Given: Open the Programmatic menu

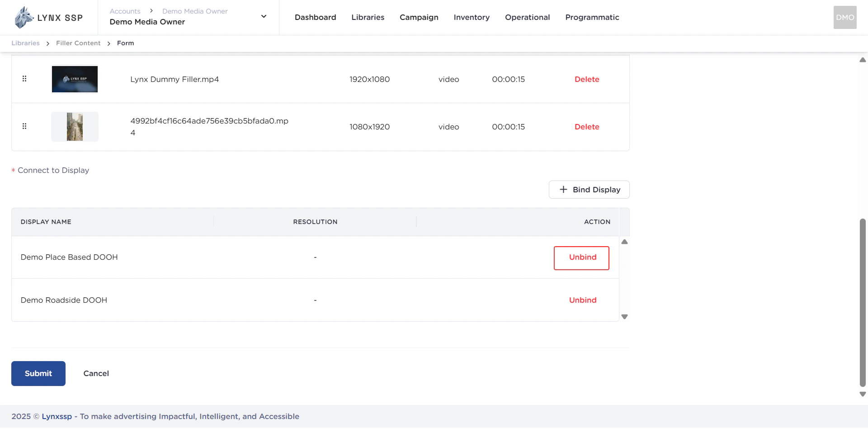Looking at the screenshot, I should [x=592, y=17].
